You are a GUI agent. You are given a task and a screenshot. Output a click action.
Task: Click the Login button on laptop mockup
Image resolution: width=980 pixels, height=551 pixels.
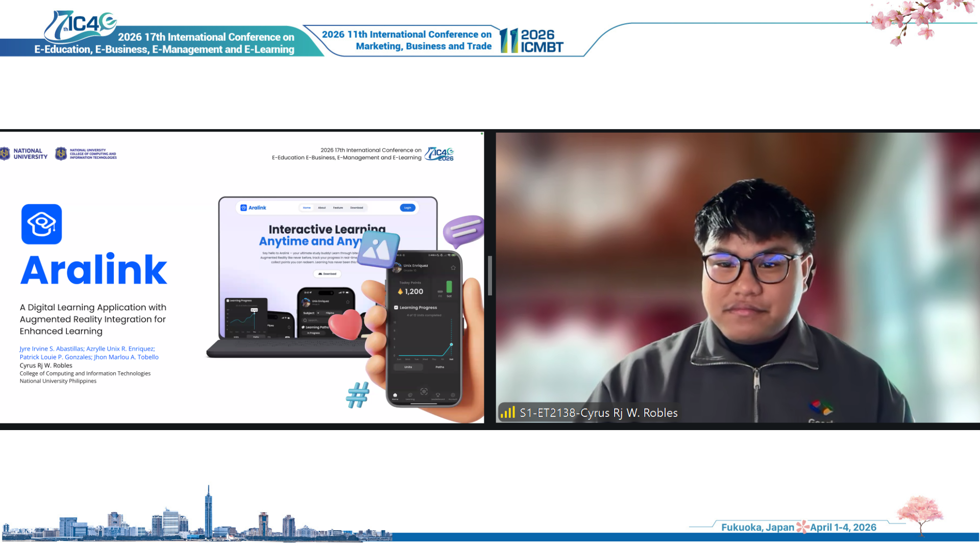407,208
